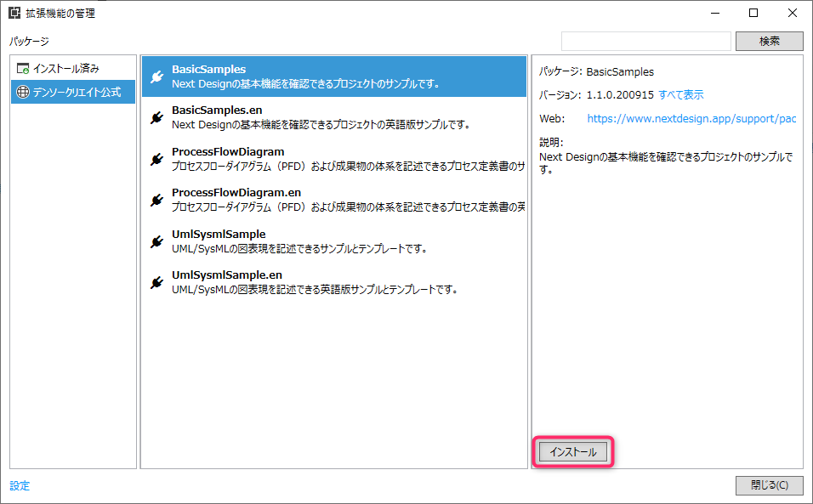Click the plug icon beside ProcessFlowDiagram.en
This screenshot has width=813, height=504.
(157, 200)
